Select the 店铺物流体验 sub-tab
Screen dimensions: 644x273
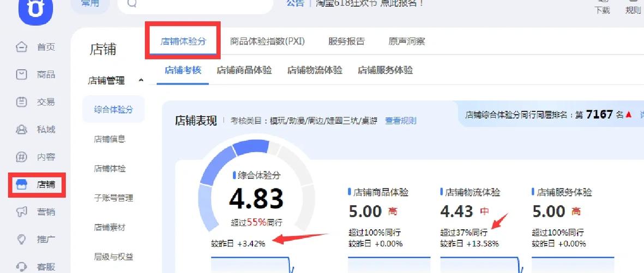pos(315,70)
